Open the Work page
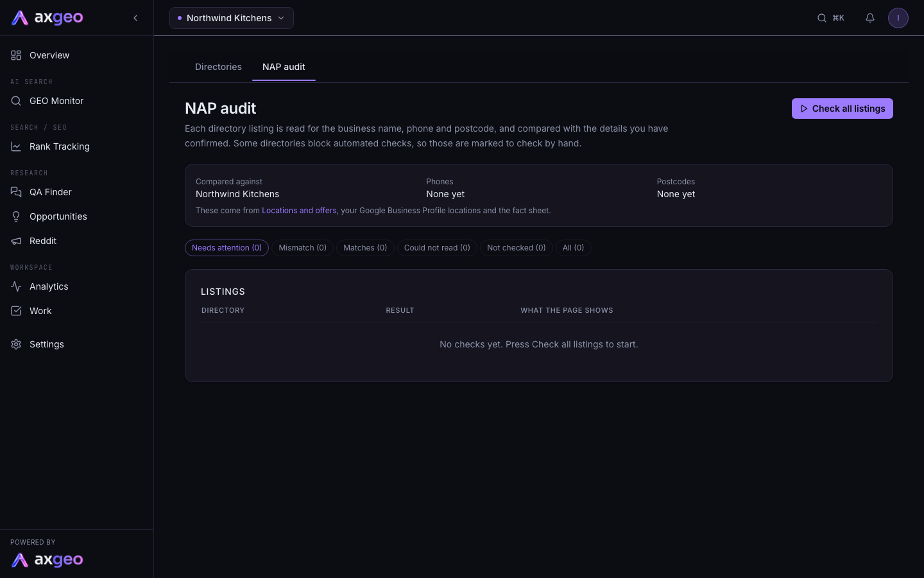This screenshot has height=578, width=924. [x=77, y=311]
